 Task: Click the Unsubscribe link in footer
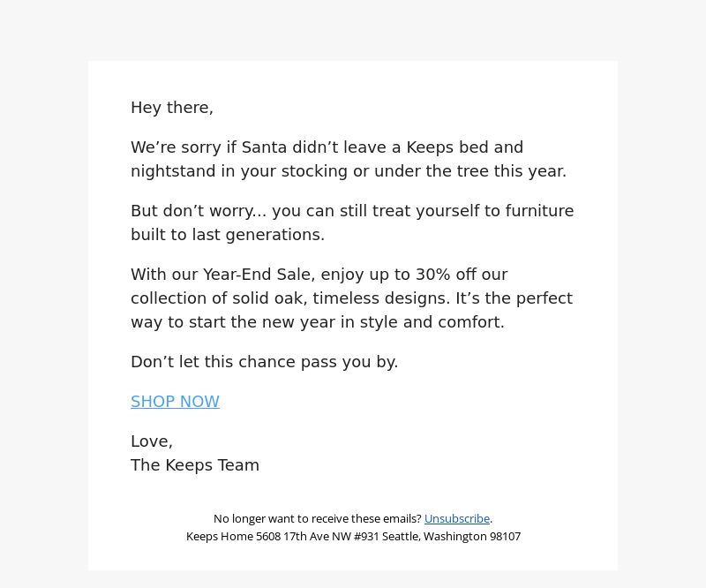pyautogui.click(x=457, y=518)
